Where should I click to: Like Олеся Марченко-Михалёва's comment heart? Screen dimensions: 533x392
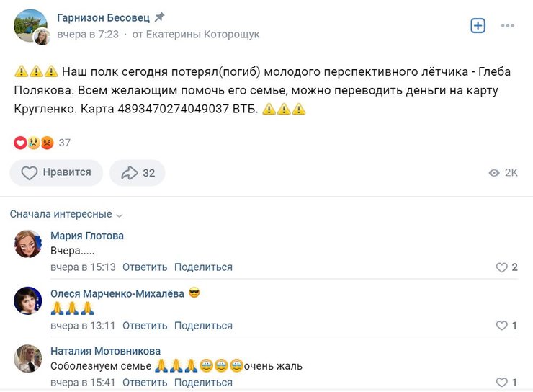tap(502, 326)
